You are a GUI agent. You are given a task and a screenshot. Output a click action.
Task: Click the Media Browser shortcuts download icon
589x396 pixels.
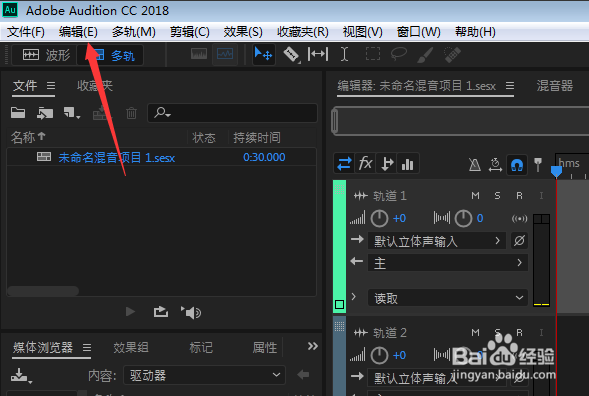21,375
